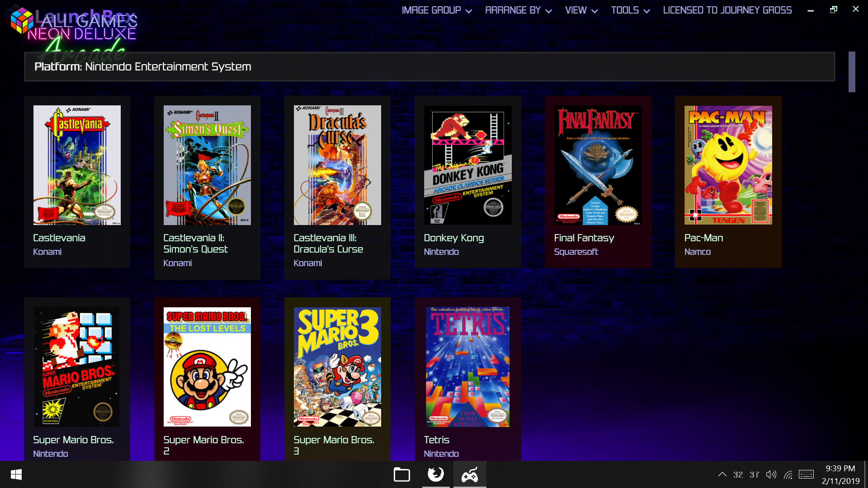Screen dimensions: 868x488
Task: Click the Platform: Nintendo Entertainment System header
Action: (x=429, y=67)
